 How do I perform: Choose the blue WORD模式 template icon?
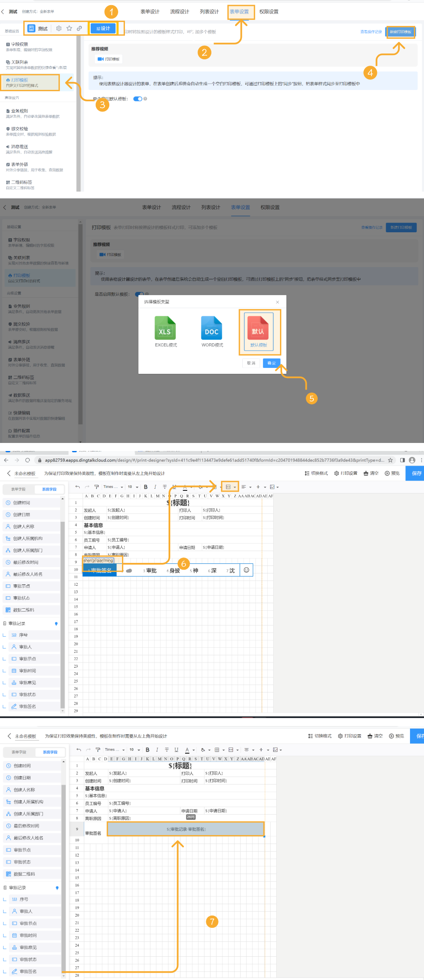(x=212, y=329)
